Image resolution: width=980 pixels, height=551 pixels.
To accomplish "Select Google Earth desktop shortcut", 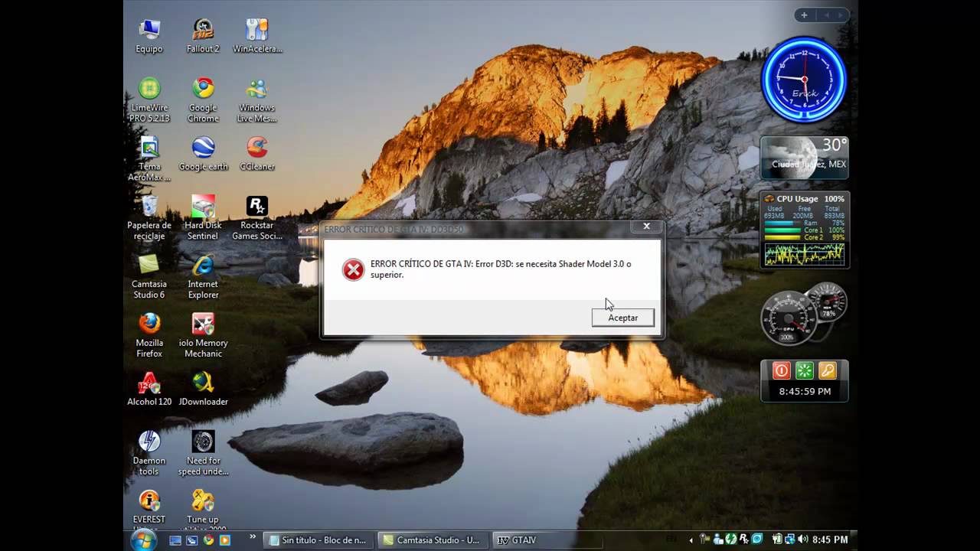I will 203,154.
